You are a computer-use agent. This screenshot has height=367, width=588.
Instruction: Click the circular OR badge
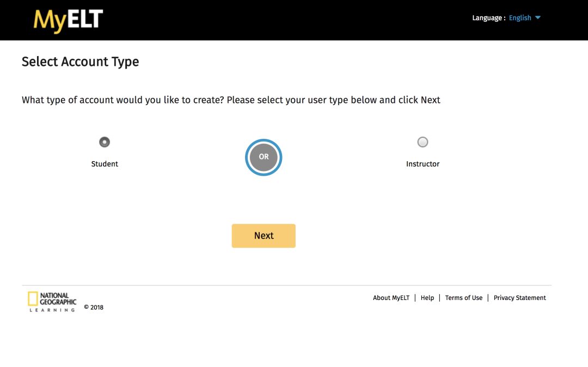click(x=264, y=157)
